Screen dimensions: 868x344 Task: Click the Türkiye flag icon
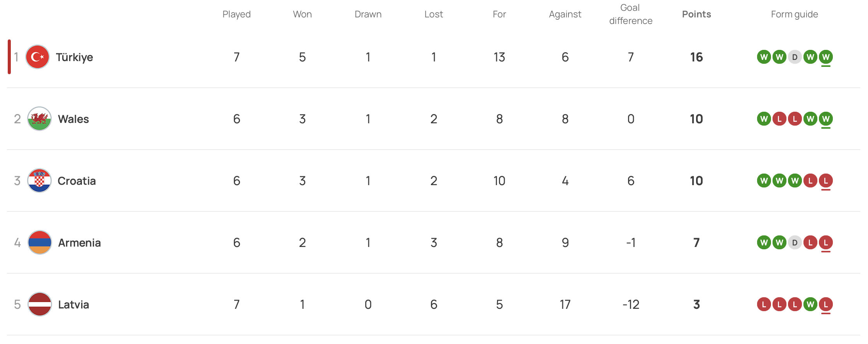(x=37, y=57)
